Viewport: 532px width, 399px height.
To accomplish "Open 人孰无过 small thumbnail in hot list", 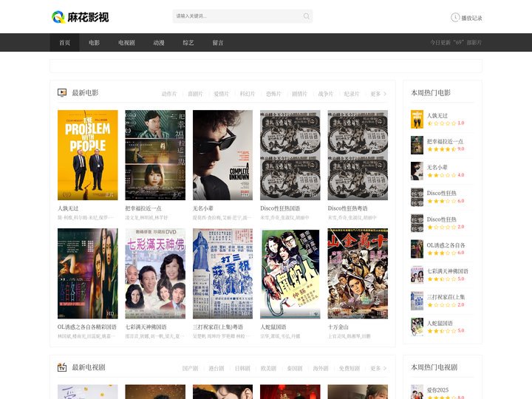I will 417,119.
